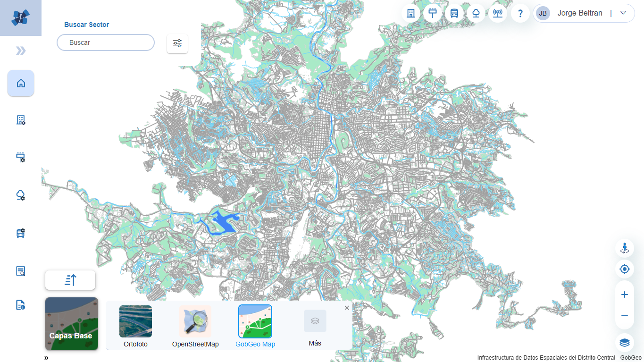The width and height of the screenshot is (644, 362).
Task: Click the tree icon in top toolbar
Action: [x=476, y=13]
